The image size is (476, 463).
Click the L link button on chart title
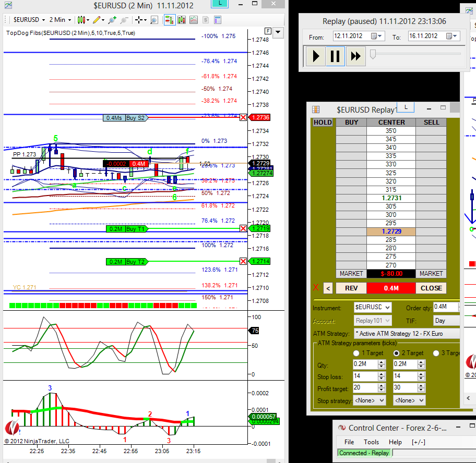(220, 4)
